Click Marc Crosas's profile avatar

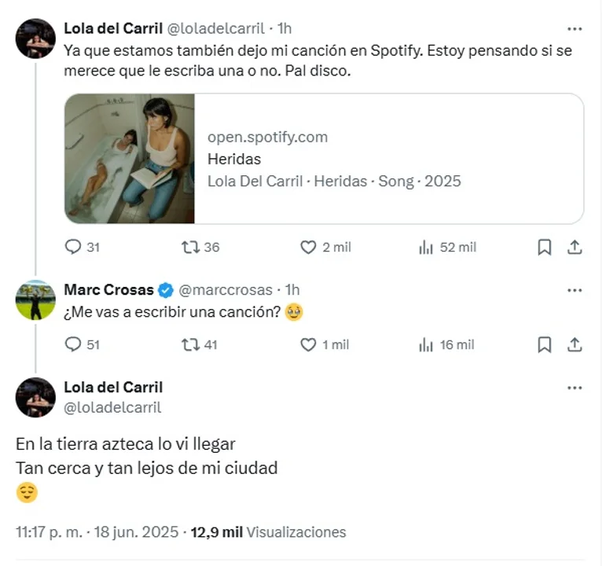pos(35,299)
